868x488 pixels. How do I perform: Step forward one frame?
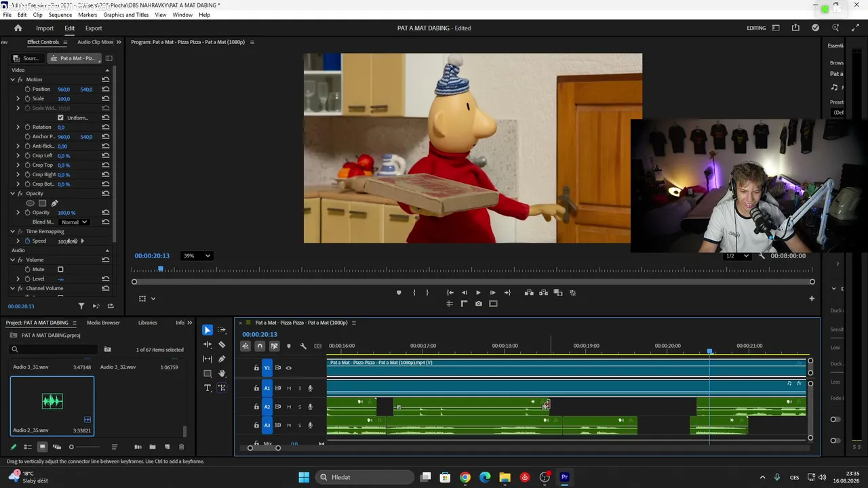point(493,293)
